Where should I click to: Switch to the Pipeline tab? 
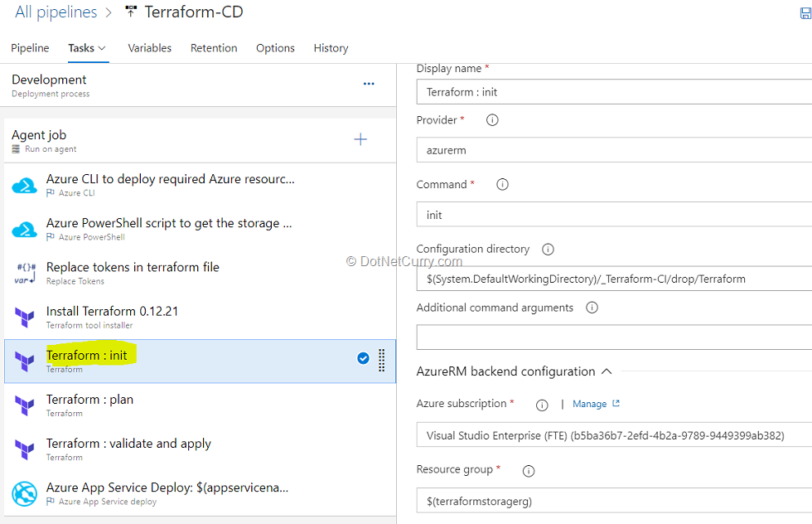[30, 48]
